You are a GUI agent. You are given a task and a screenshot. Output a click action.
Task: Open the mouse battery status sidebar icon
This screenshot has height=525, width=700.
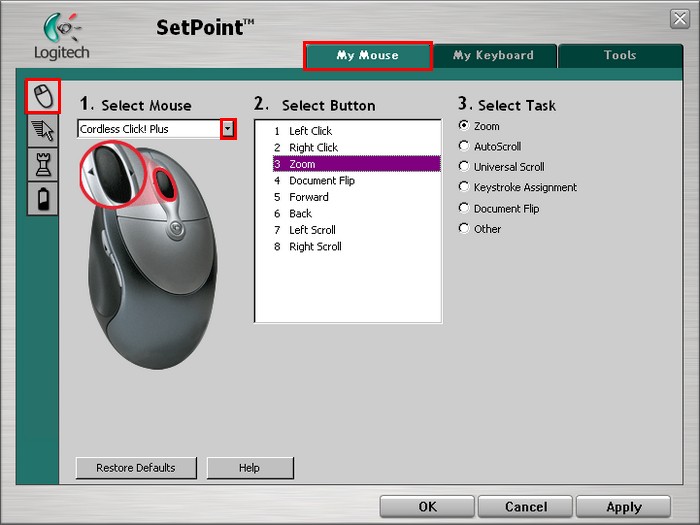[x=43, y=199]
